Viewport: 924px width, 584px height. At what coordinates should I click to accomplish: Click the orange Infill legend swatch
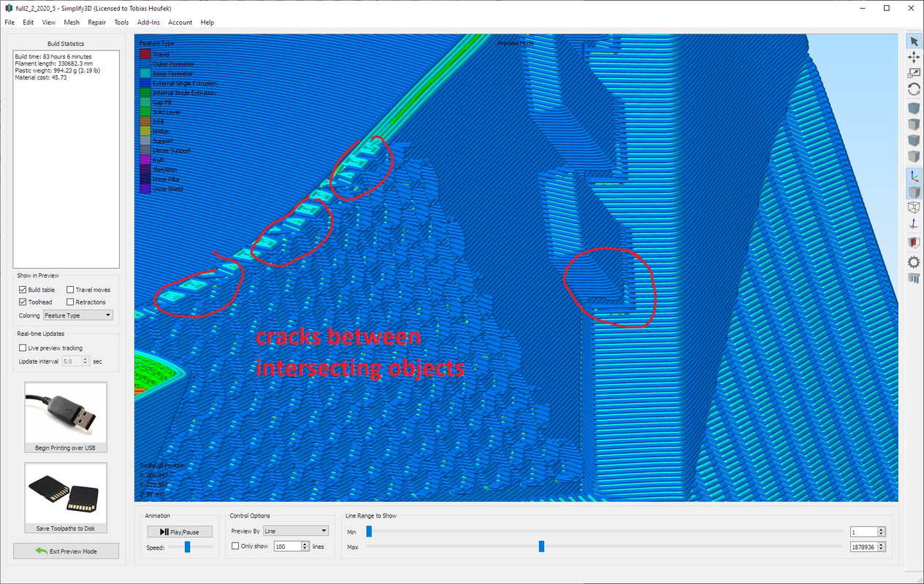145,122
